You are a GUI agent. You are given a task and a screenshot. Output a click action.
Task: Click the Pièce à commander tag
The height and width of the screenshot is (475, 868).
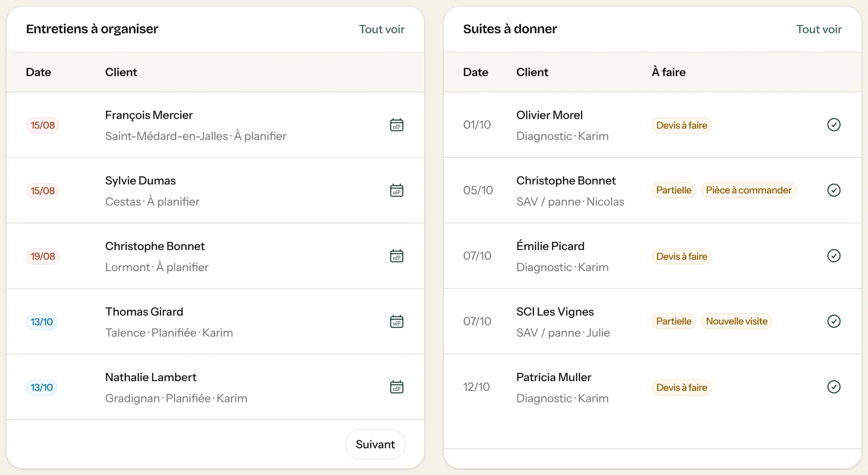click(x=749, y=190)
